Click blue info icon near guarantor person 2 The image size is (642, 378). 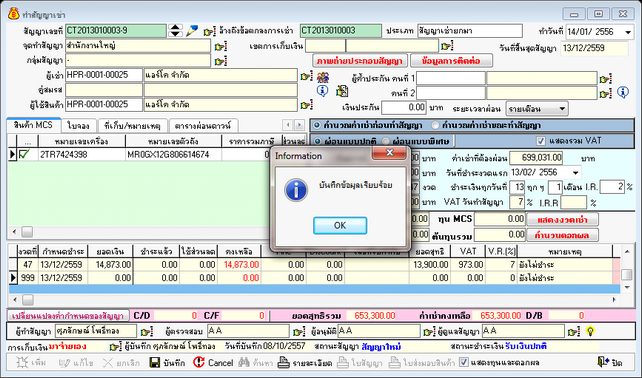click(623, 92)
